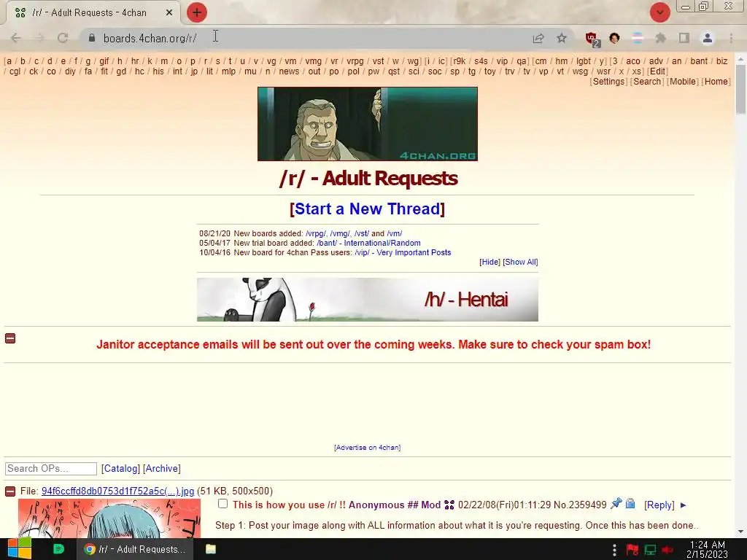This screenshot has height=560, width=747.
Task: Open the Archive link
Action: (x=161, y=469)
